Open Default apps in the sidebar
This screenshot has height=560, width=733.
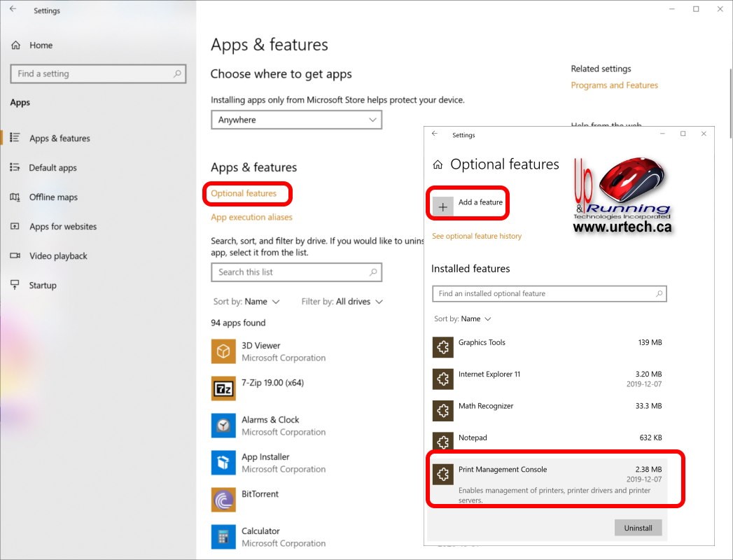coord(53,168)
